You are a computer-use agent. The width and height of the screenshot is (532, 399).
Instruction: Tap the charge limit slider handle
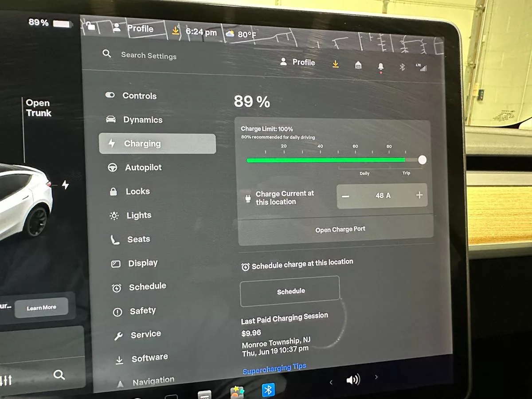(422, 160)
